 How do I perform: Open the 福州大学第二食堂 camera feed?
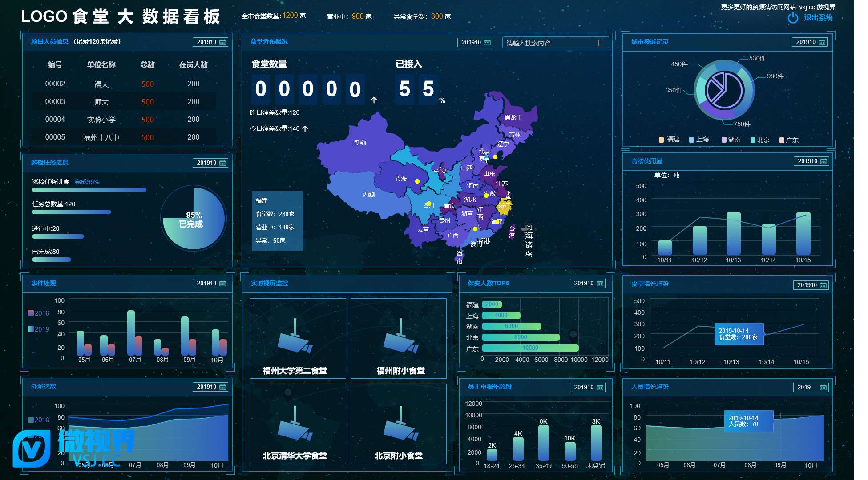coord(298,338)
